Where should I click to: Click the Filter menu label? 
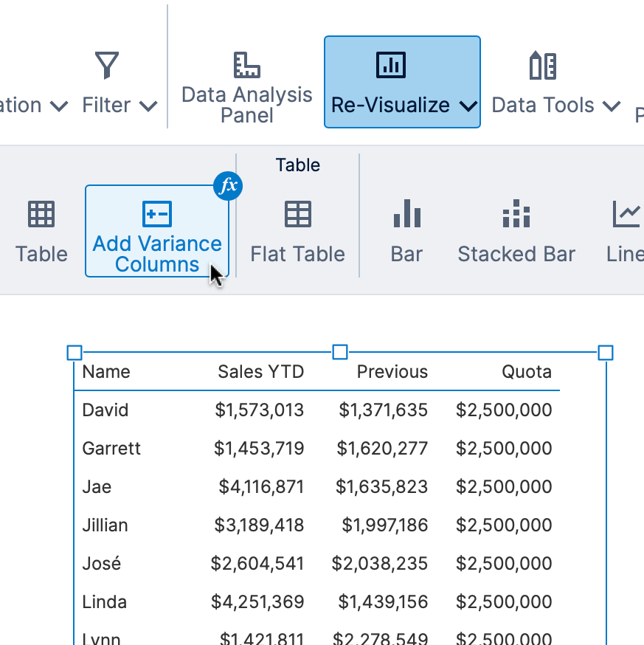coord(109,105)
